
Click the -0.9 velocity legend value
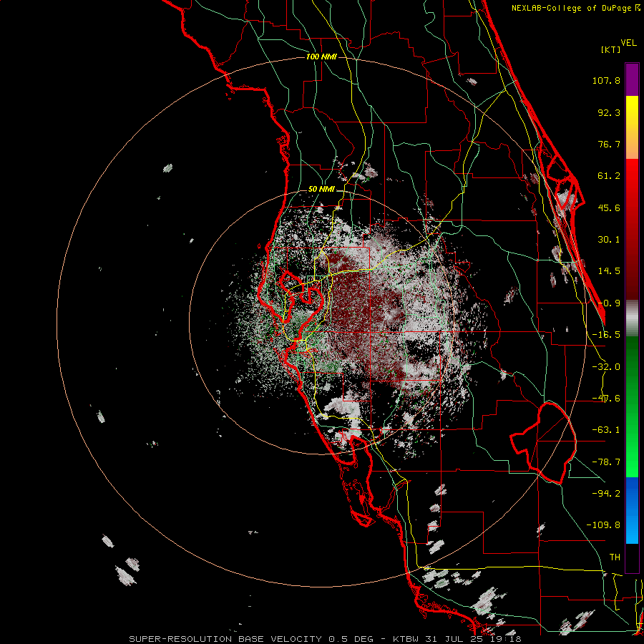[609, 303]
